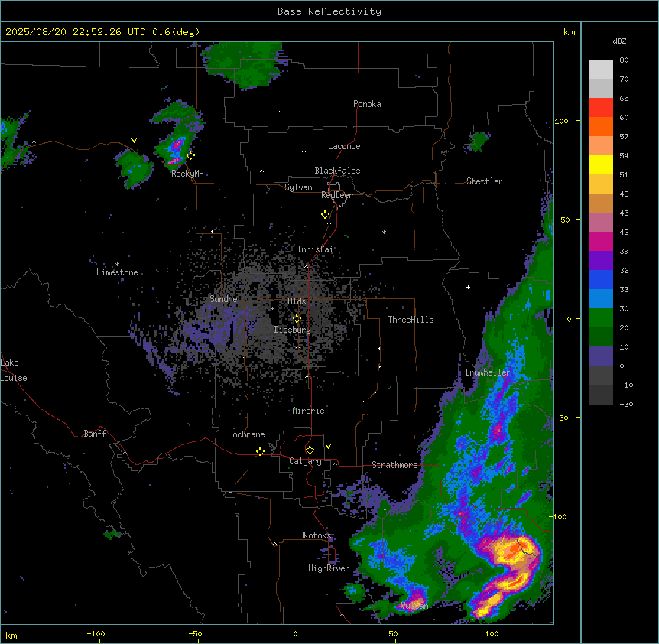Click the 80 value in the dBZ legend

(x=624, y=60)
